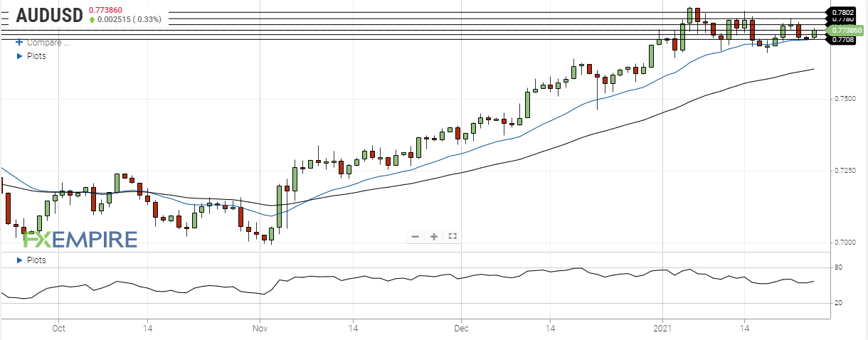Click the Oct date label on time axis
868x340 pixels.
pyautogui.click(x=58, y=329)
